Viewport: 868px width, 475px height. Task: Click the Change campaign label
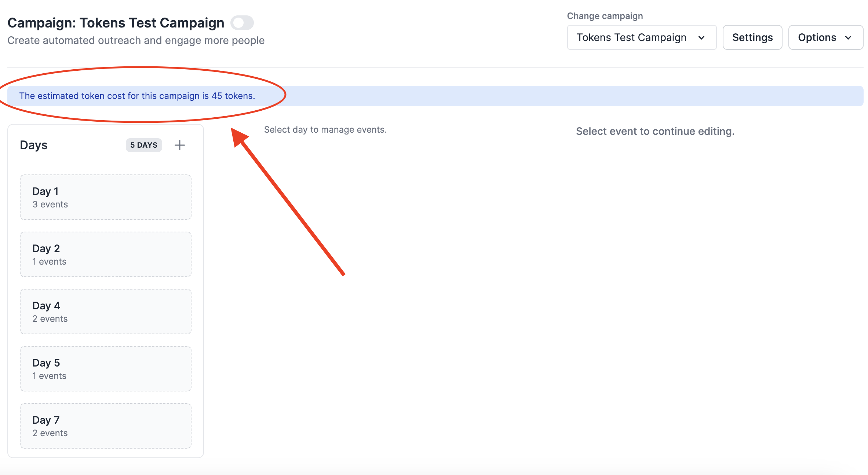[x=605, y=16]
